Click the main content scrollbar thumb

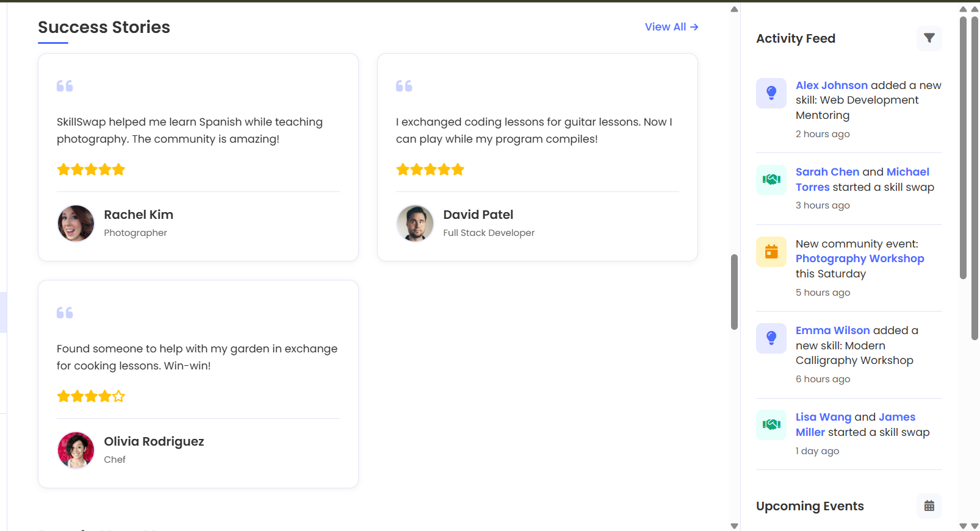734,291
